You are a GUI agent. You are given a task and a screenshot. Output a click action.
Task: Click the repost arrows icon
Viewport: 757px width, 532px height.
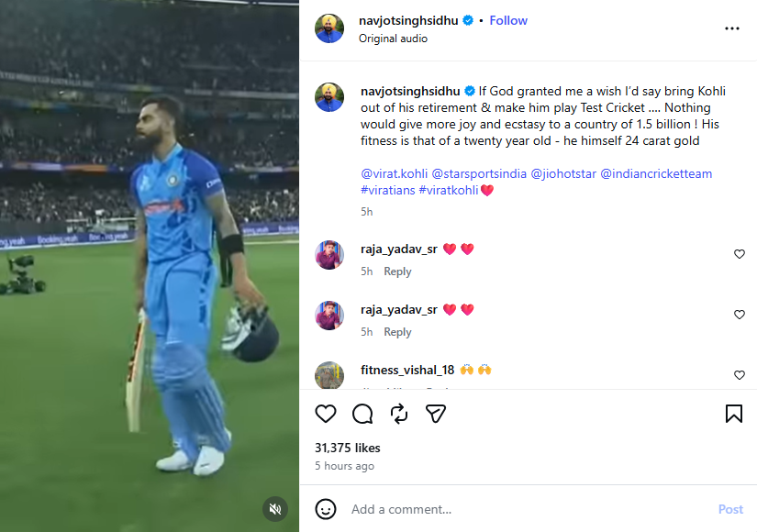(x=399, y=414)
